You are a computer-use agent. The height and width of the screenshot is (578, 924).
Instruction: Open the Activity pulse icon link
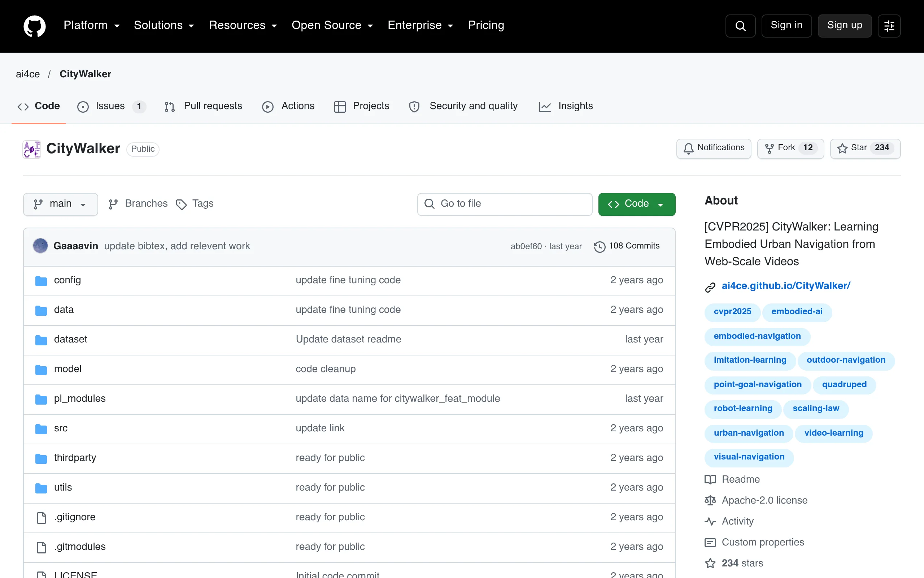(710, 521)
